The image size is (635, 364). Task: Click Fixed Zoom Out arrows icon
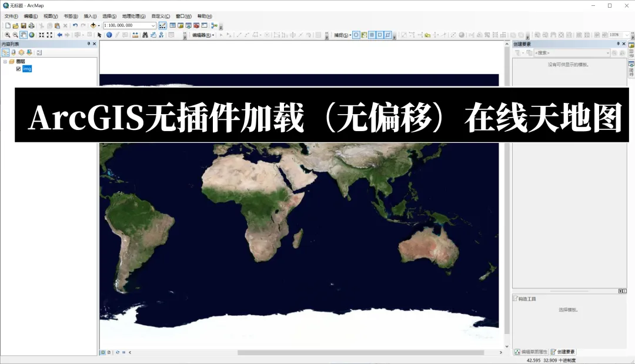pyautogui.click(x=49, y=35)
